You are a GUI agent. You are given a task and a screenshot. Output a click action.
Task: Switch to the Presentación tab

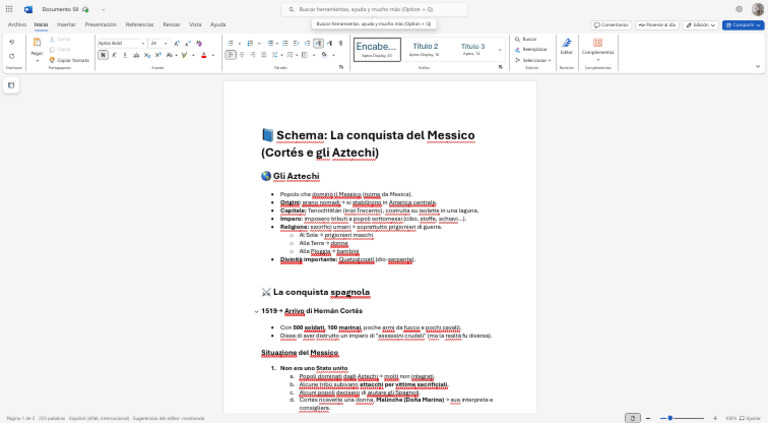(x=100, y=24)
